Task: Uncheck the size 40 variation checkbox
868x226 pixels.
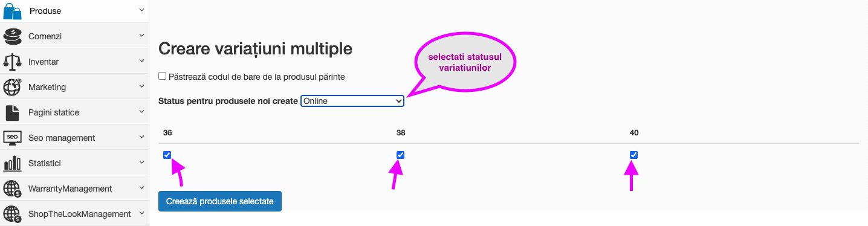Action: [633, 155]
